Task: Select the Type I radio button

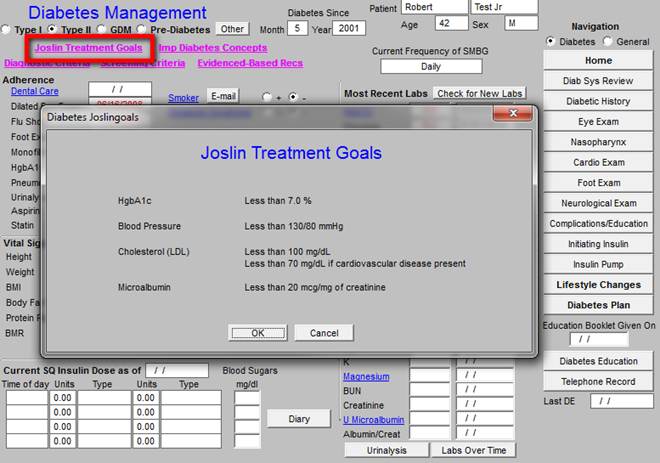Action: pos(6,29)
